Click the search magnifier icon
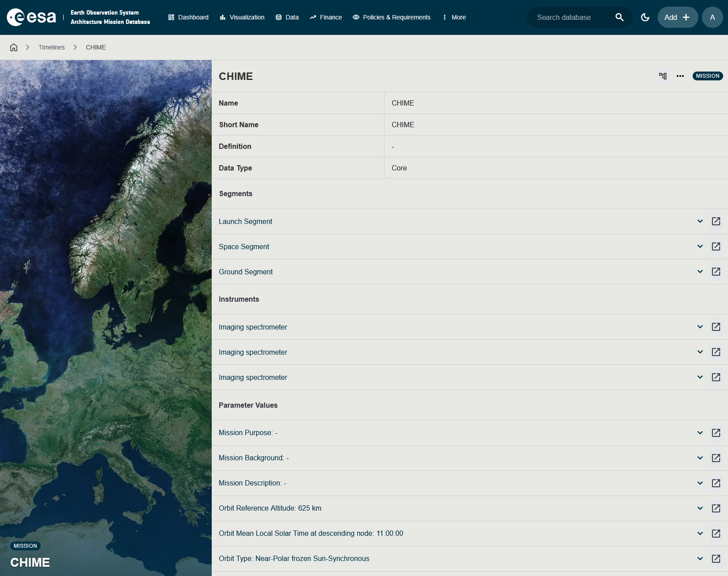This screenshot has width=728, height=576. coord(619,17)
